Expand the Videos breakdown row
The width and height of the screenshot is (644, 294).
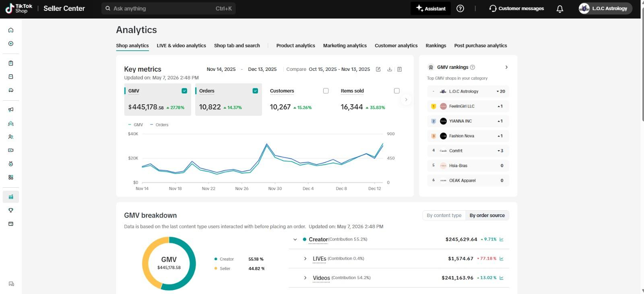coord(305,278)
